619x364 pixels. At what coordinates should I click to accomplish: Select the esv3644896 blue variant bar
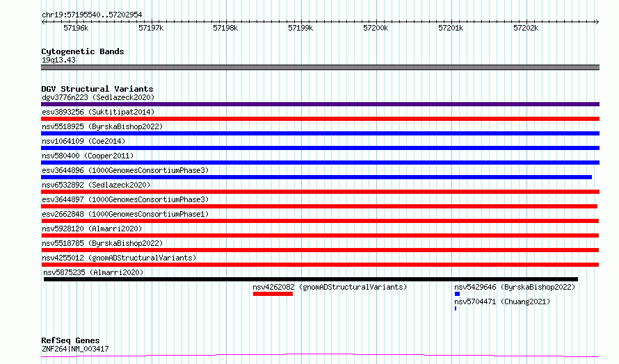point(316,177)
